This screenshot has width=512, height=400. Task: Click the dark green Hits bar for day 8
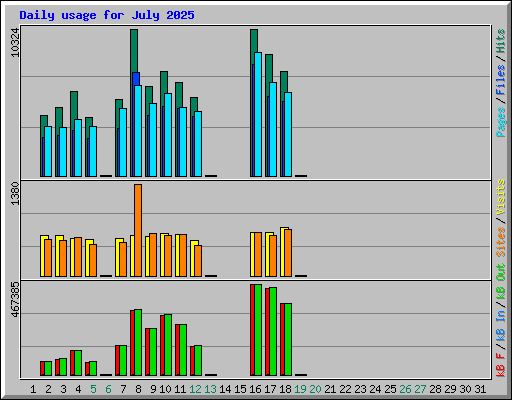tap(134, 50)
